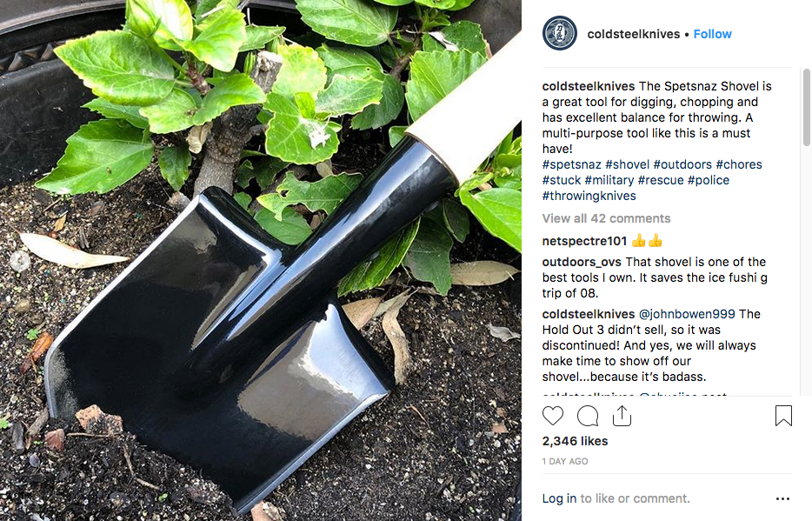Open the shovel photo
The width and height of the screenshot is (812, 521).
click(261, 261)
